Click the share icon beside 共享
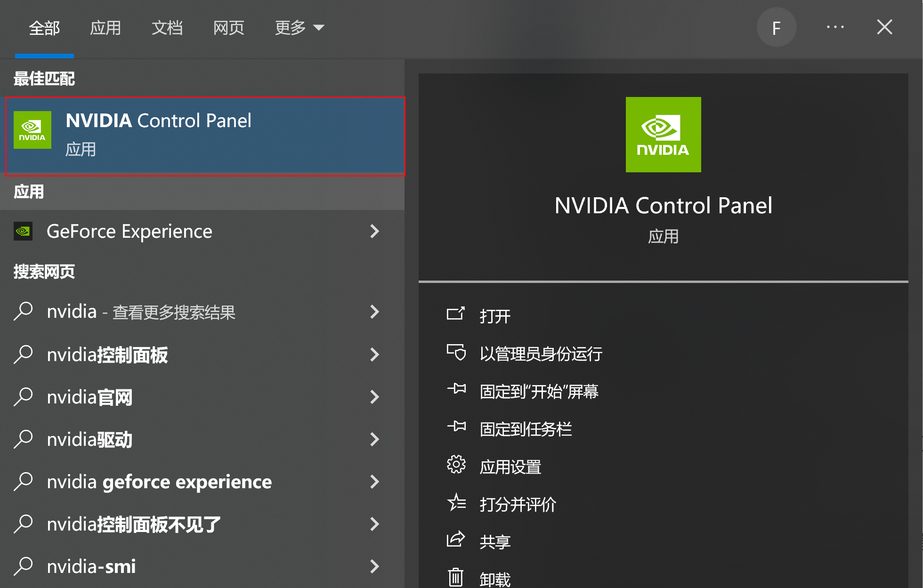The image size is (923, 588). click(456, 540)
